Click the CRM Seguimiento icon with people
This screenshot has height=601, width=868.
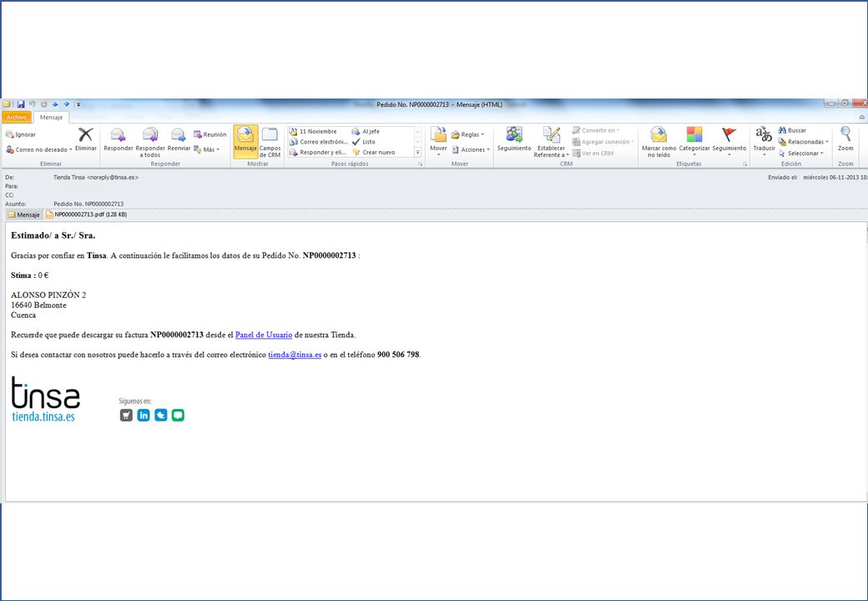[514, 139]
